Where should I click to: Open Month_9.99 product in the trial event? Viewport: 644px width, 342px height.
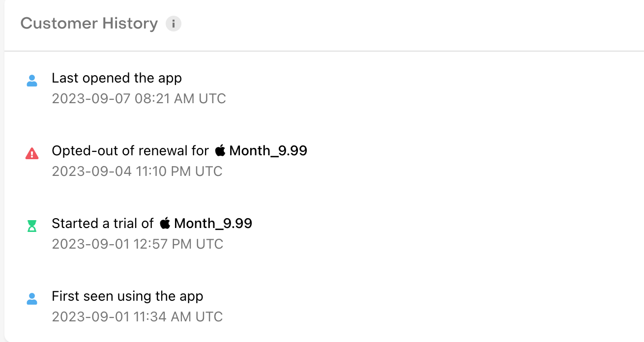click(213, 224)
